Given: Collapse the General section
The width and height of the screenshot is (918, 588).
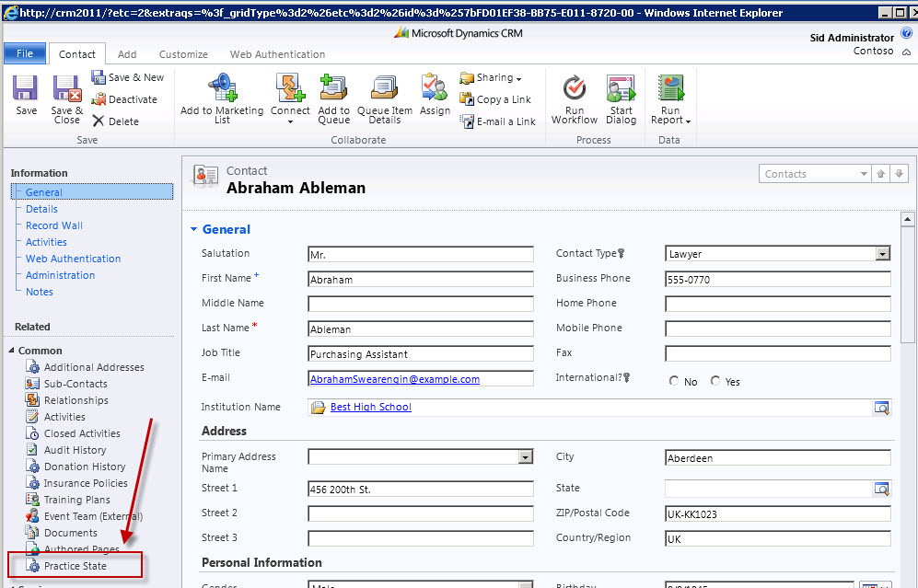Looking at the screenshot, I should (x=193, y=230).
